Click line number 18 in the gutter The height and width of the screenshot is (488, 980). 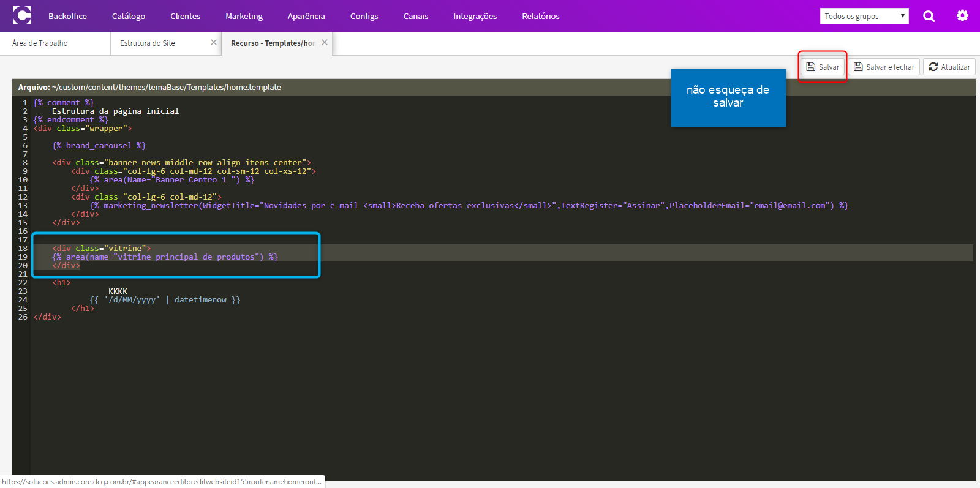pos(23,249)
